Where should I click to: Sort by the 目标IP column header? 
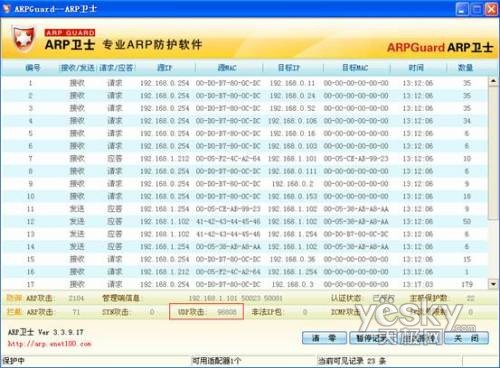tap(289, 68)
